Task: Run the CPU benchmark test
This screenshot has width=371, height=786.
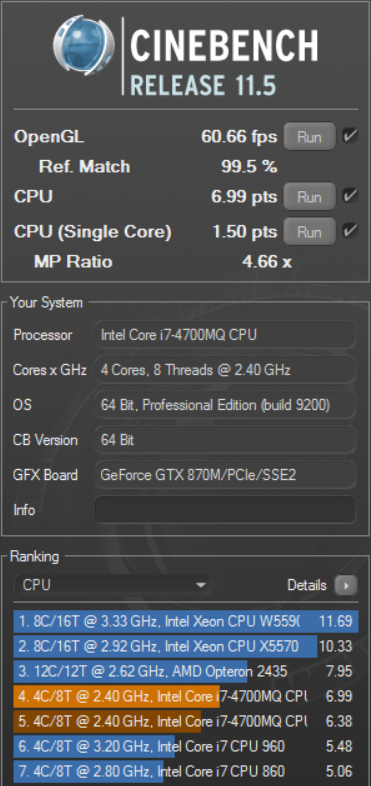Action: coord(309,196)
